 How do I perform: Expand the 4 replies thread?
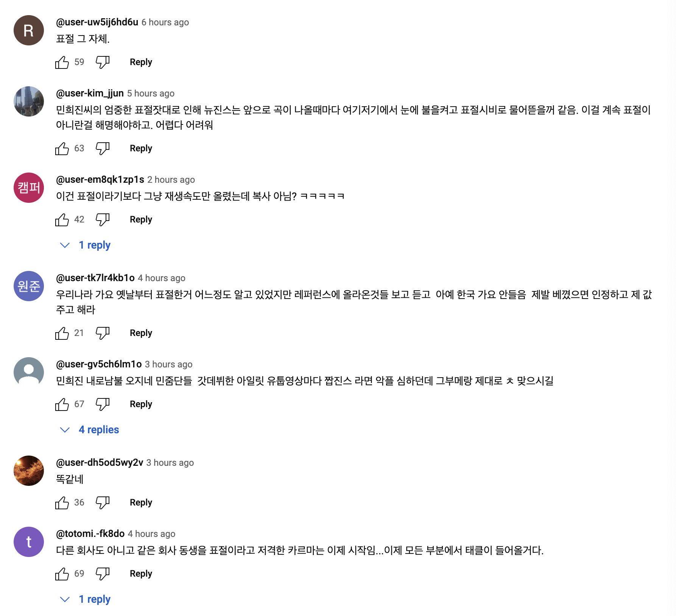(98, 430)
